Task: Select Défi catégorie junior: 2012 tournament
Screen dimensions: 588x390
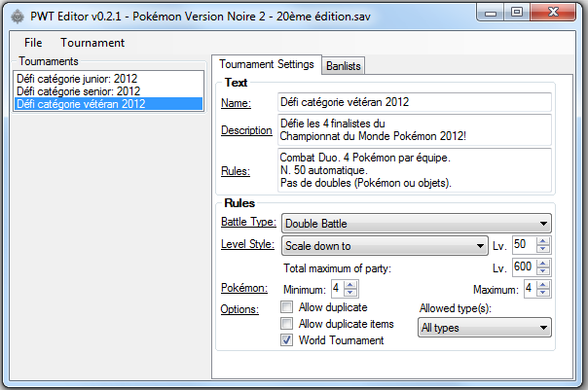Action: coord(108,79)
